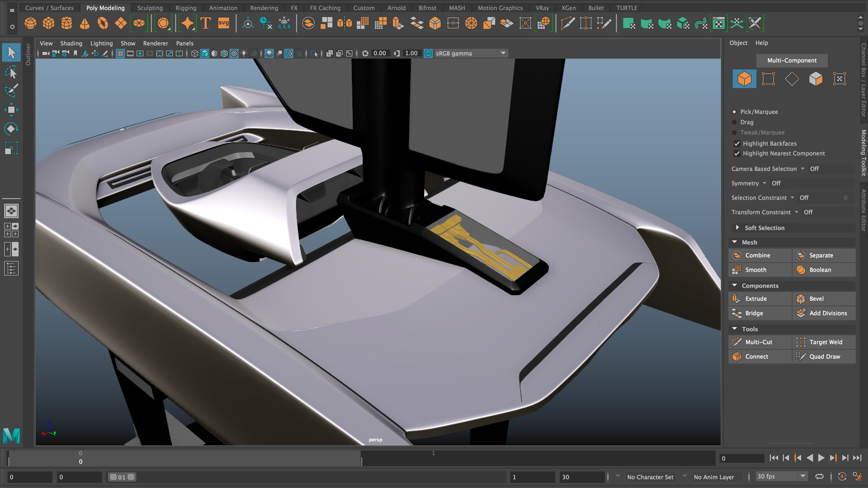Viewport: 868px width, 488px height.
Task: Play the timeline forward
Action: (x=821, y=458)
